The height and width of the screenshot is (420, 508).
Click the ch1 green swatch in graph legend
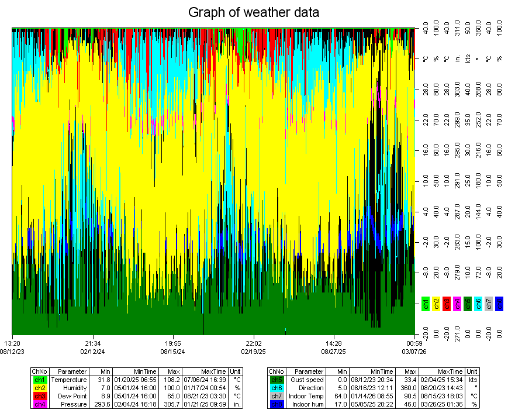426,303
